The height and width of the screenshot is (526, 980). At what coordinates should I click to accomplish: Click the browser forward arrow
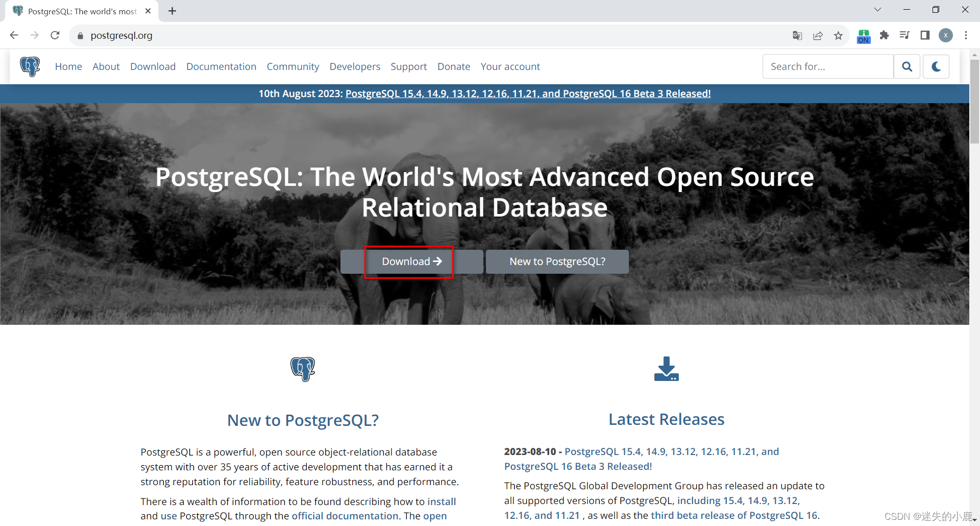(34, 35)
